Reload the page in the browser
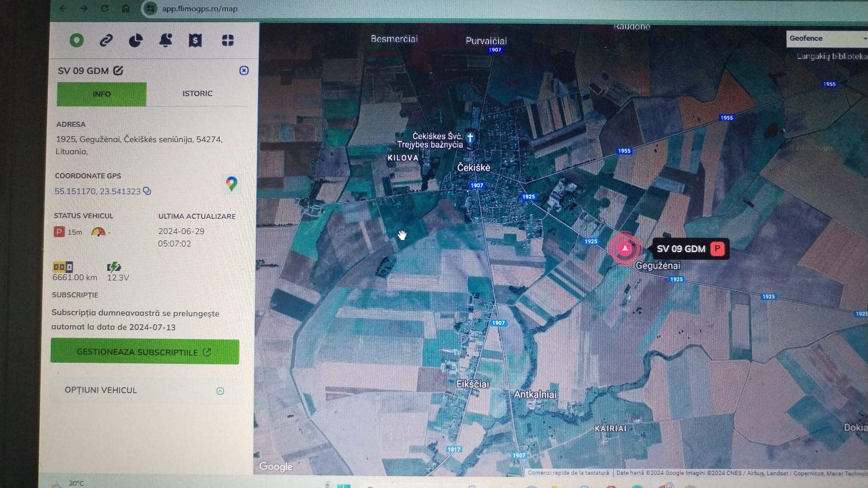 click(x=105, y=9)
